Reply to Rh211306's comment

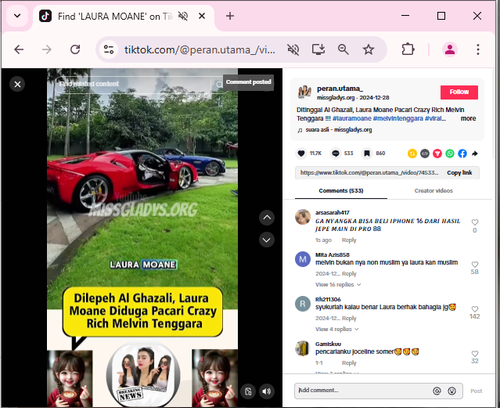click(349, 318)
